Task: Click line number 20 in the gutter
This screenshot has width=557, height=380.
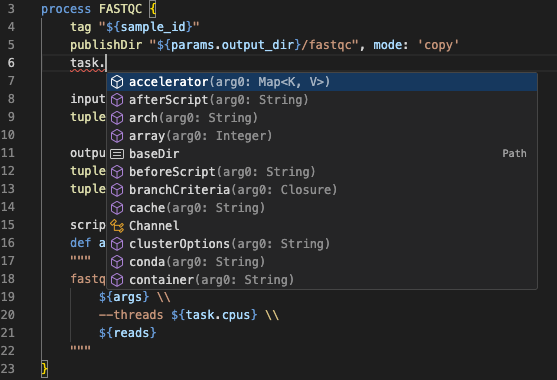Action: (x=8, y=315)
